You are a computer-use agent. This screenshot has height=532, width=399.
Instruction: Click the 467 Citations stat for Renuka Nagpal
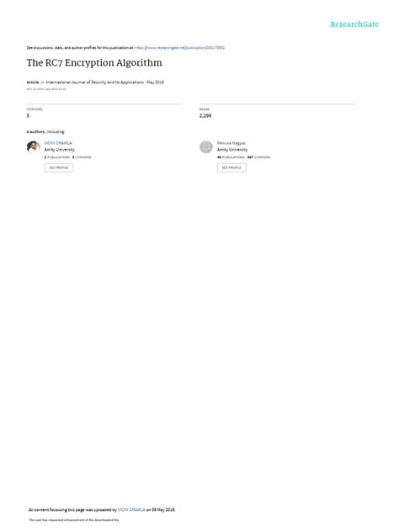[x=259, y=157]
